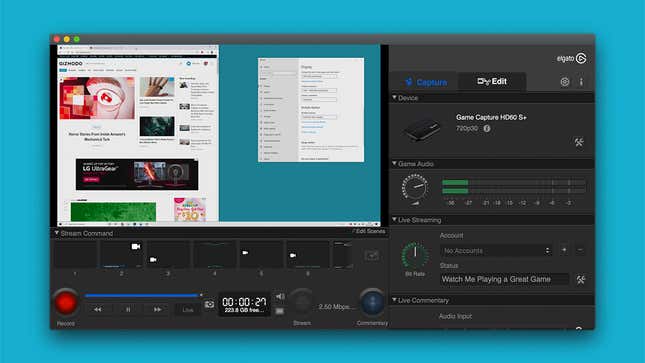Start recording with the red Record button
The image size is (645, 363).
coord(66,302)
